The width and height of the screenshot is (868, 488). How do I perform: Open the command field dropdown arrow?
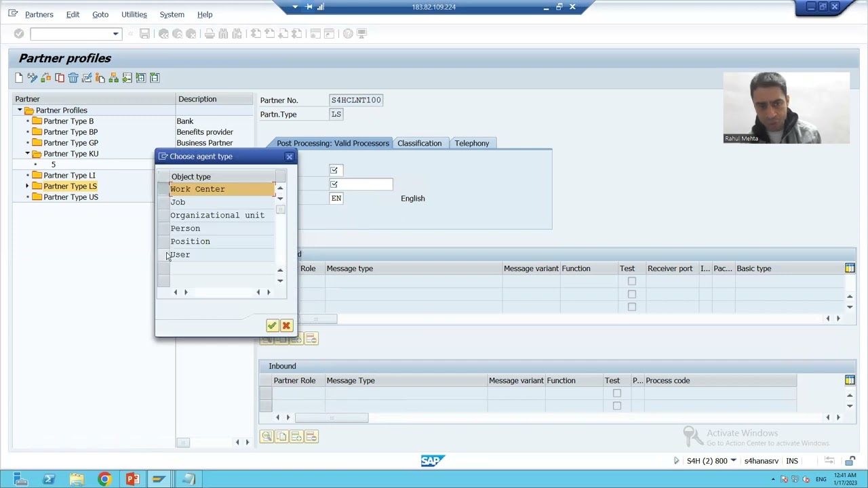115,33
